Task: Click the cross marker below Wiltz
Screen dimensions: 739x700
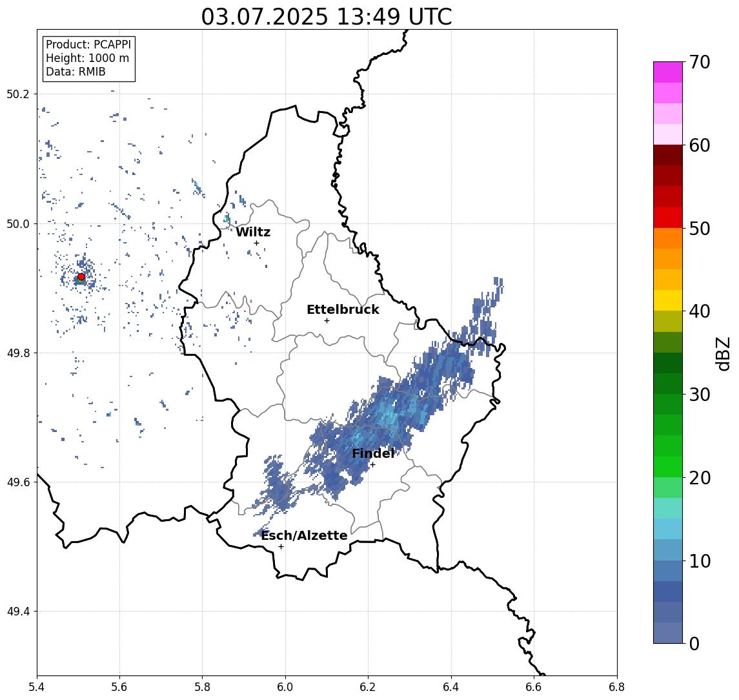Action: [256, 243]
